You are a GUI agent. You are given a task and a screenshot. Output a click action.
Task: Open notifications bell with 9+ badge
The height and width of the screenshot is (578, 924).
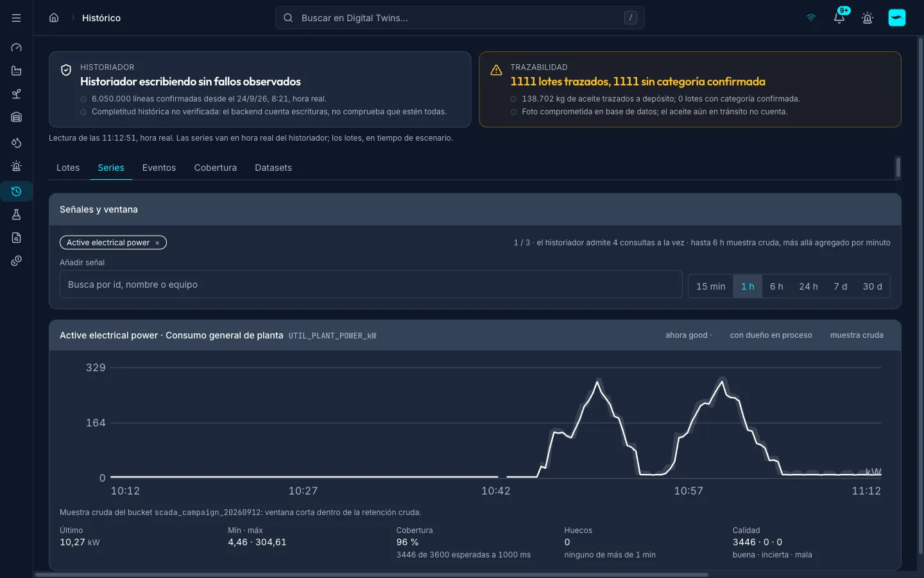point(839,18)
